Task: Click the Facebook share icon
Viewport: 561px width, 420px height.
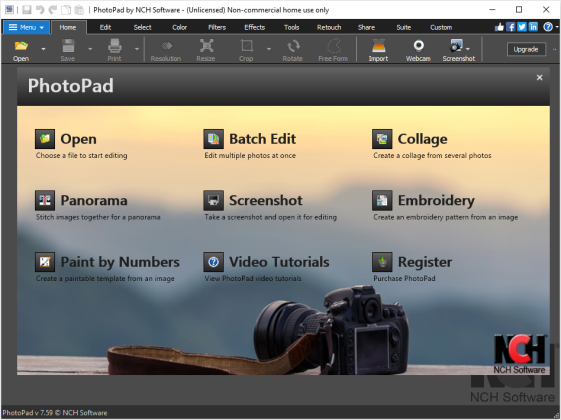Action: [x=511, y=27]
